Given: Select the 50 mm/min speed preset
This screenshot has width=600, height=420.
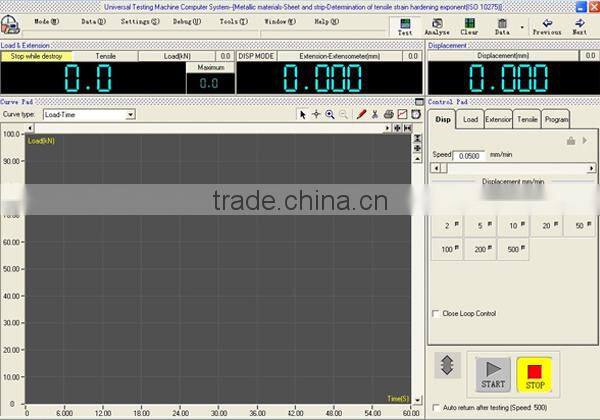Looking at the screenshot, I should pyautogui.click(x=580, y=226).
